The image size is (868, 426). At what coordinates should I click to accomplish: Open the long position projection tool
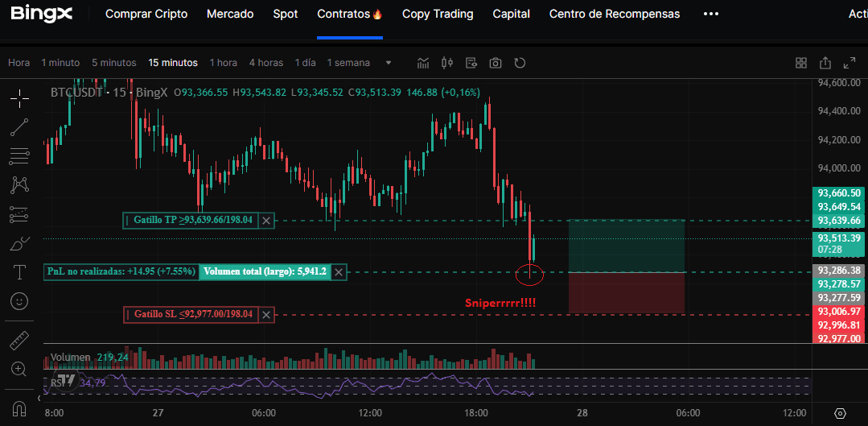pyautogui.click(x=19, y=214)
